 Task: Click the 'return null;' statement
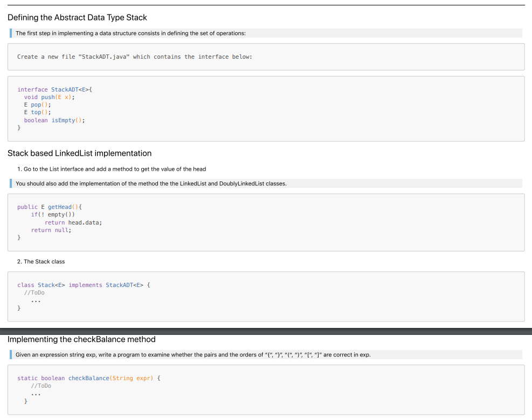(x=51, y=230)
